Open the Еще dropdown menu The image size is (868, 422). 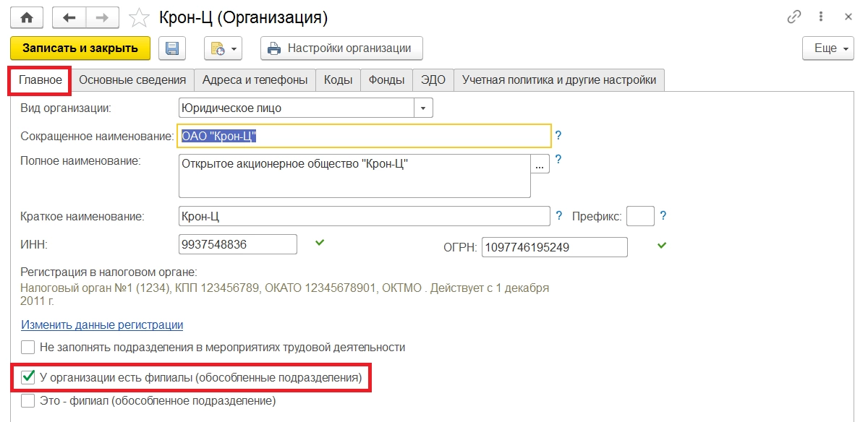(829, 48)
